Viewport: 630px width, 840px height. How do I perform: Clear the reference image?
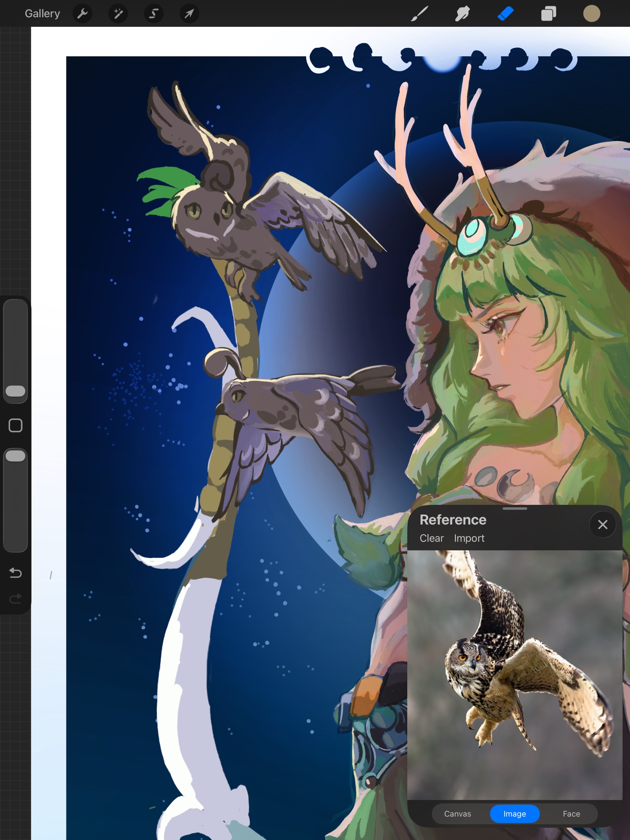tap(431, 538)
